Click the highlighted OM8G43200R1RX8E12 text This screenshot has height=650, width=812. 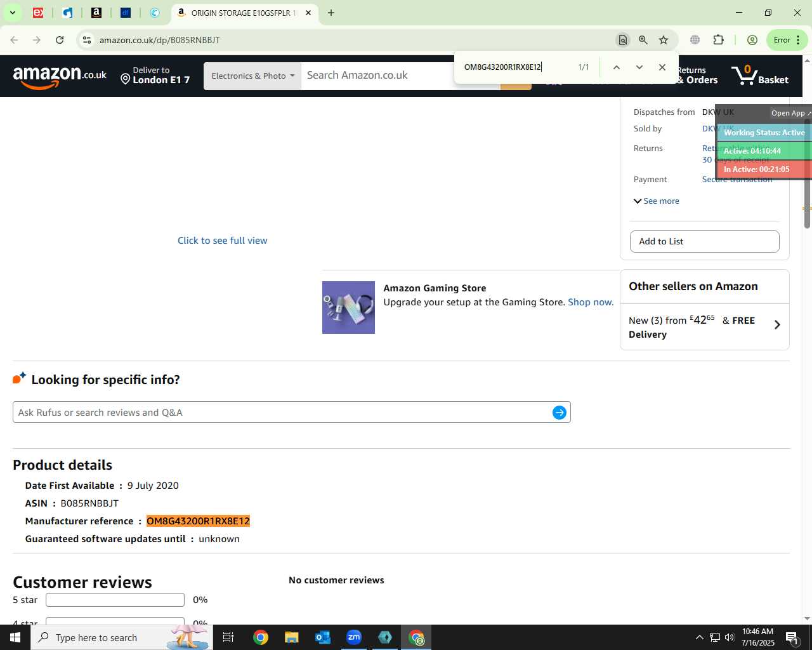pos(198,521)
